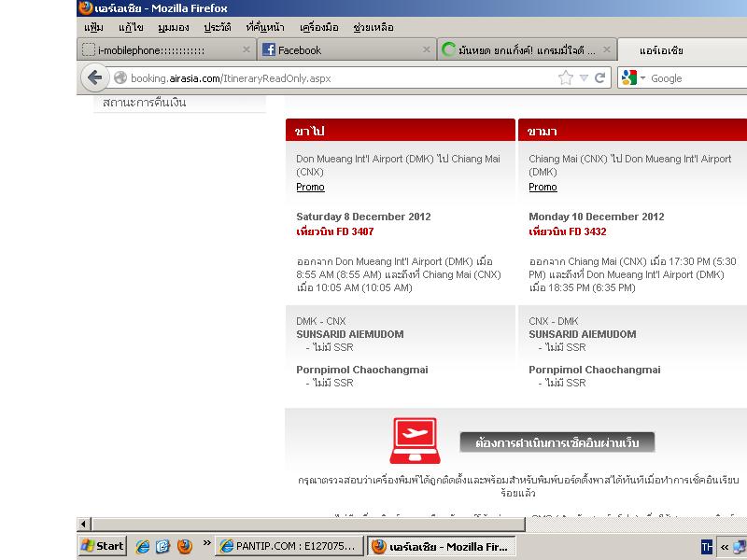Click the Promo link under ขามา flight

(x=543, y=187)
